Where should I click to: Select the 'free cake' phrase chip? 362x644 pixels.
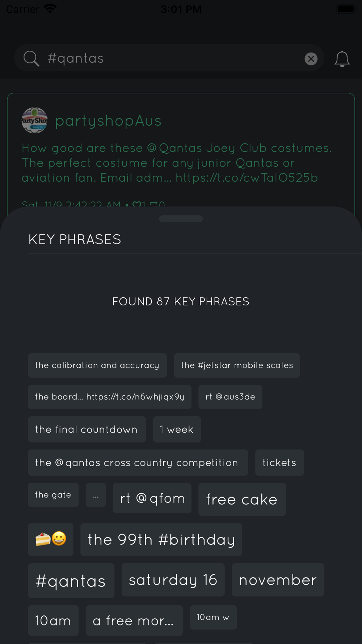242,499
